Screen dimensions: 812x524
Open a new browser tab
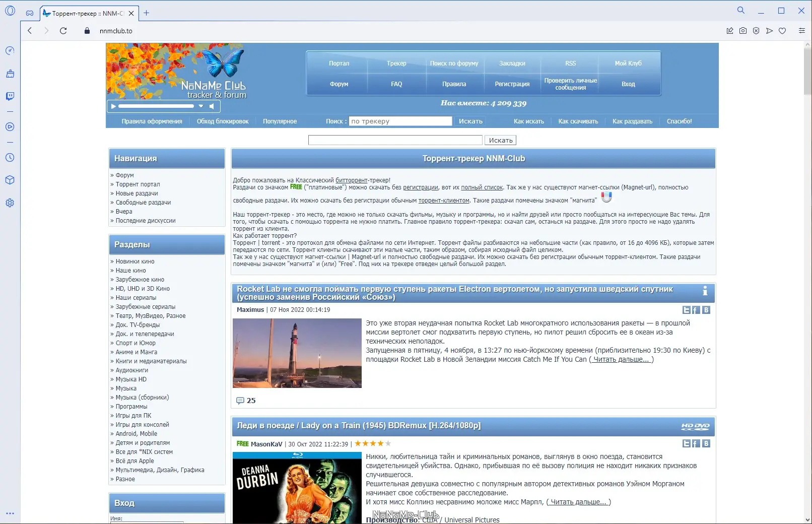pyautogui.click(x=146, y=13)
